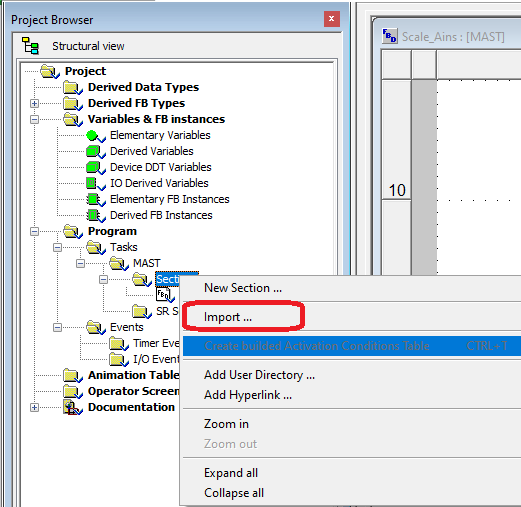Select New Section in context menu
521x507 pixels.
tap(243, 288)
